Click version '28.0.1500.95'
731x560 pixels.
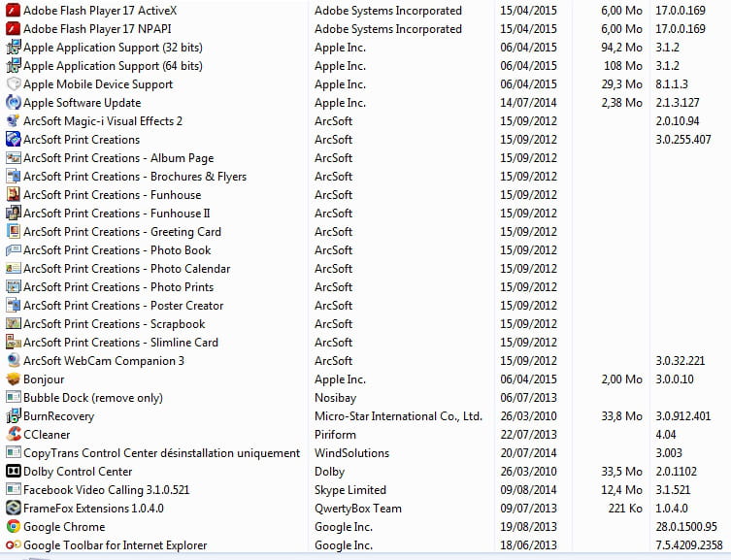pyautogui.click(x=686, y=527)
